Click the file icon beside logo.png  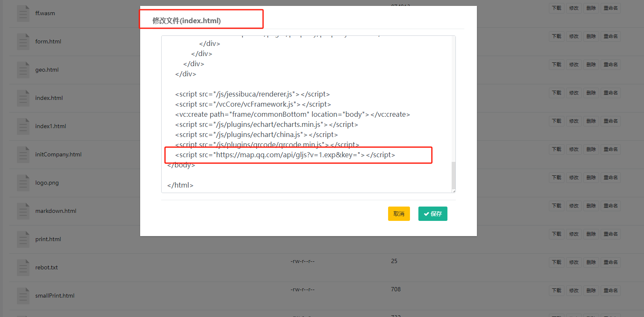coord(23,183)
